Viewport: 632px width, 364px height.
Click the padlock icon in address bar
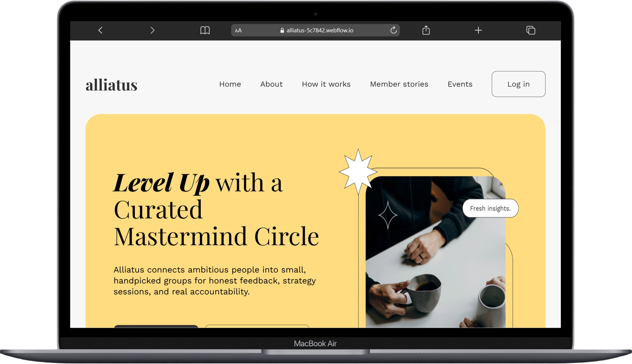pos(282,30)
